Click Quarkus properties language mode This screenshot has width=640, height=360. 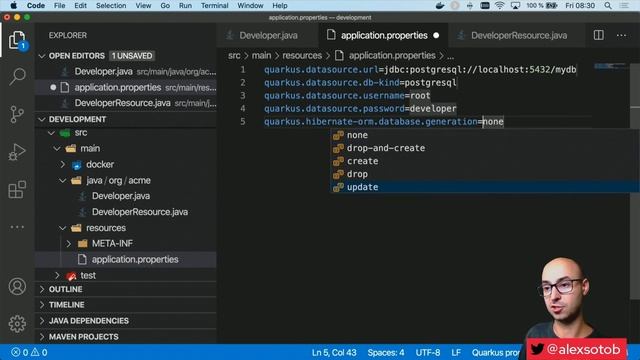click(x=496, y=352)
